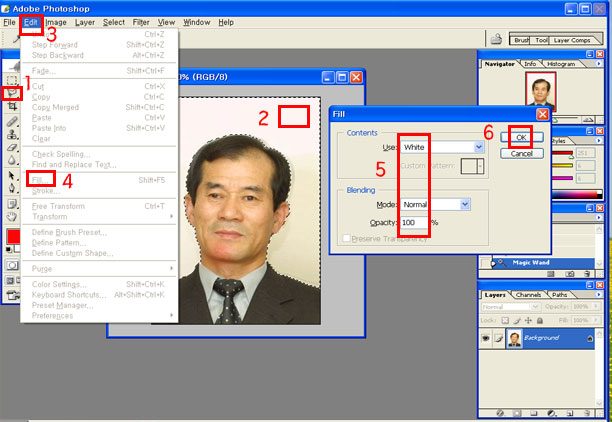Click the add layer mask icon
Image resolution: width=612 pixels, height=422 pixels.
[x=517, y=413]
